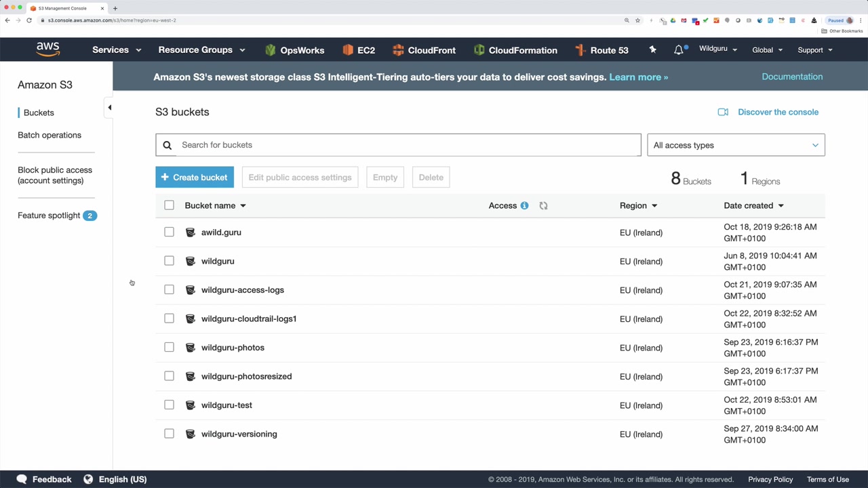The image size is (868, 488).
Task: Open the CloudFormation shortcut
Action: 515,49
